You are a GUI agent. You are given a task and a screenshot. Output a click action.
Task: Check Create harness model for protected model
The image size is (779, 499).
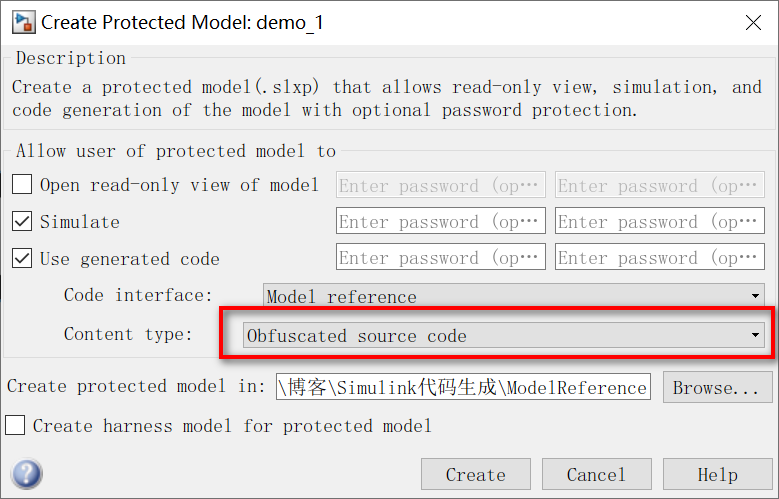(15, 425)
